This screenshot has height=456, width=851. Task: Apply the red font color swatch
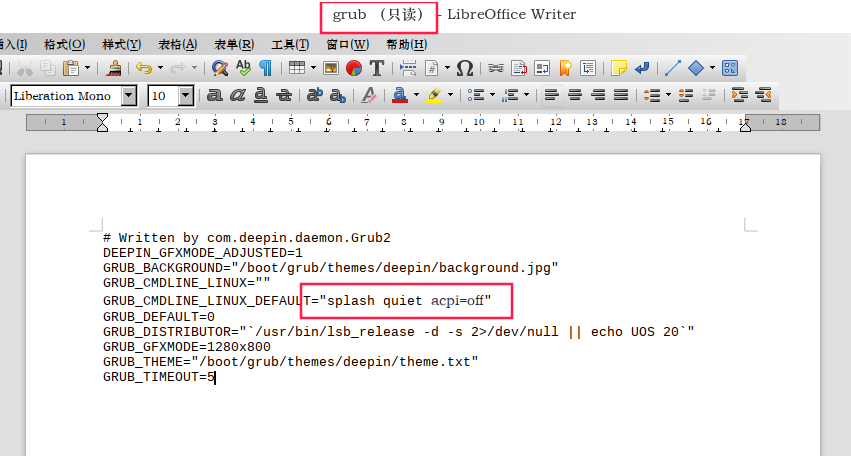click(400, 96)
